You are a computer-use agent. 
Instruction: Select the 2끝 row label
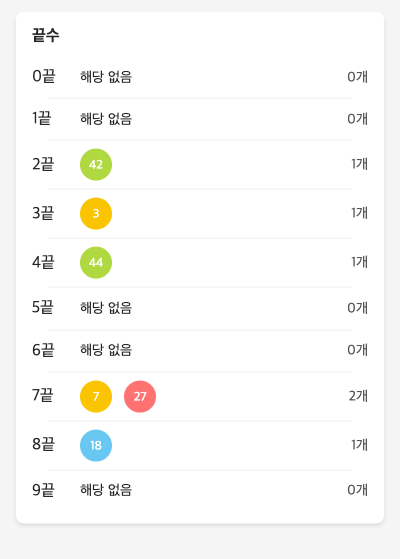click(x=43, y=164)
